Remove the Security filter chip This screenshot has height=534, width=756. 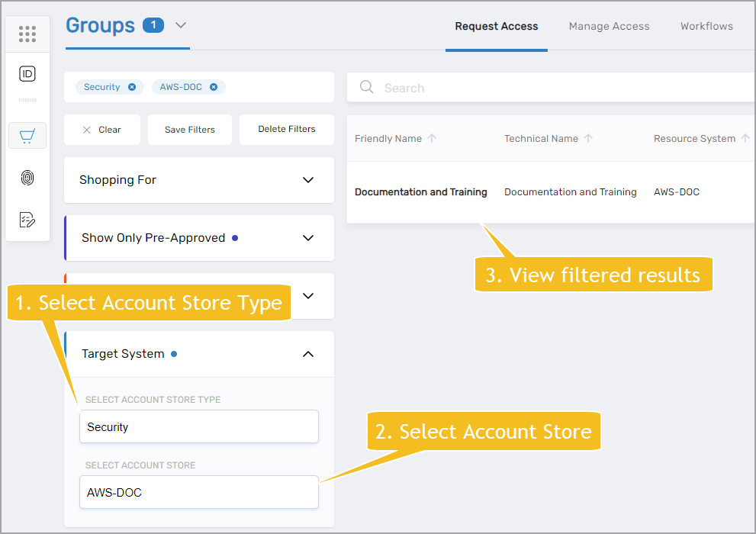click(132, 87)
